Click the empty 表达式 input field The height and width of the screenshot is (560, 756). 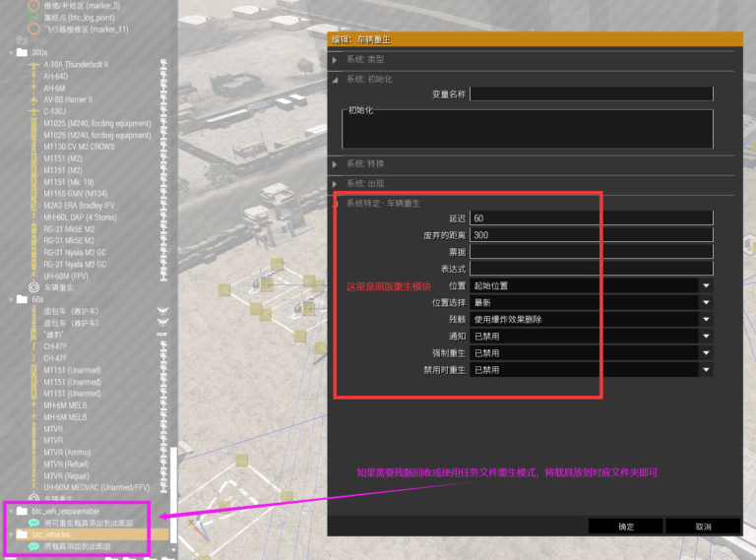591,269
